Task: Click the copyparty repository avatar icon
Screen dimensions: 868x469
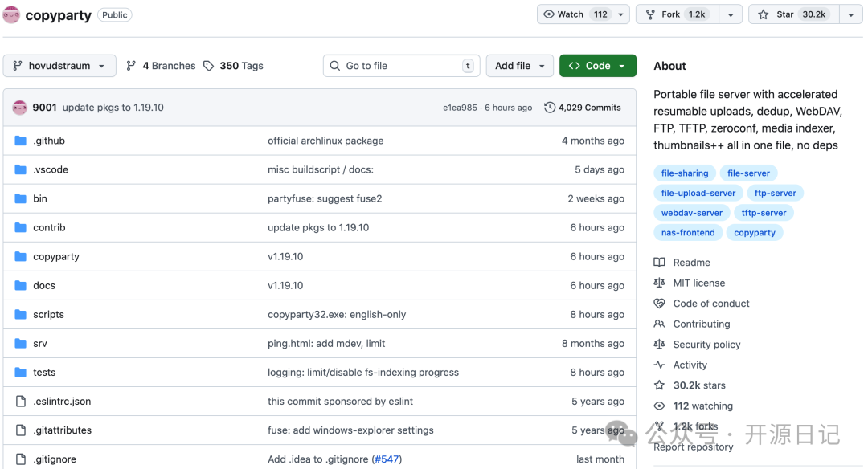Action: point(11,15)
